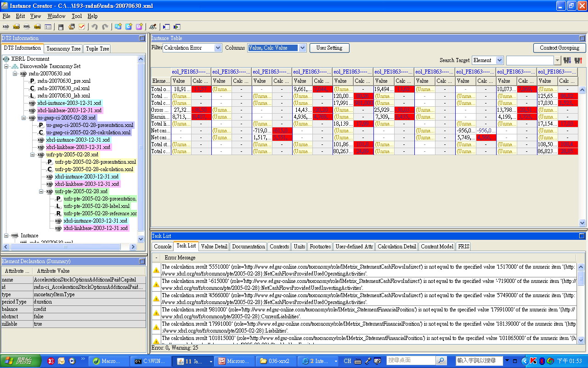Click the blue arrow panel layout icon
Screen dimensions: 588x368
166,27
